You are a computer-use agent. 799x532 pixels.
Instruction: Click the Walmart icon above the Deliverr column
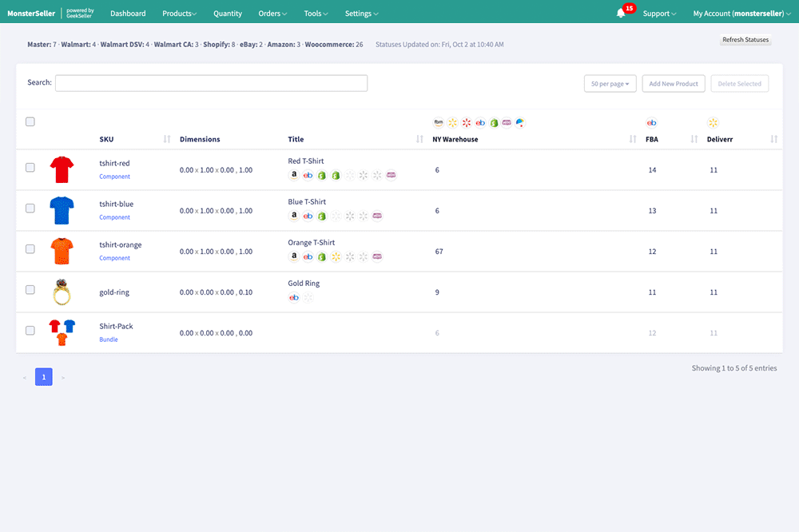pyautogui.click(x=713, y=123)
